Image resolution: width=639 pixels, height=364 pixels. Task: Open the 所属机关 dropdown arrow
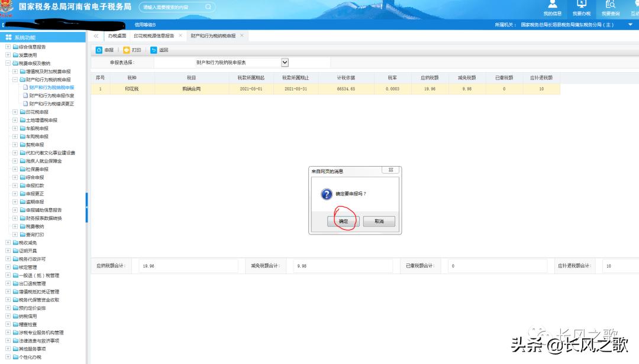coord(630,25)
